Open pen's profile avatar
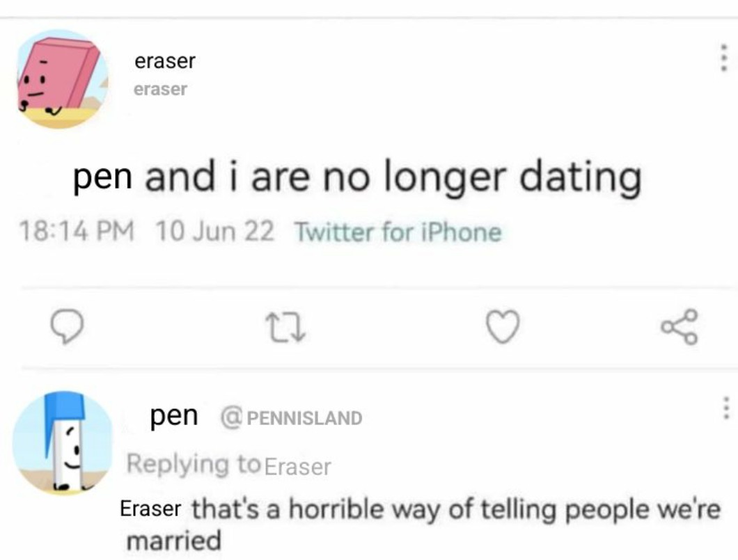Viewport: 738px width, 560px height. [x=62, y=443]
